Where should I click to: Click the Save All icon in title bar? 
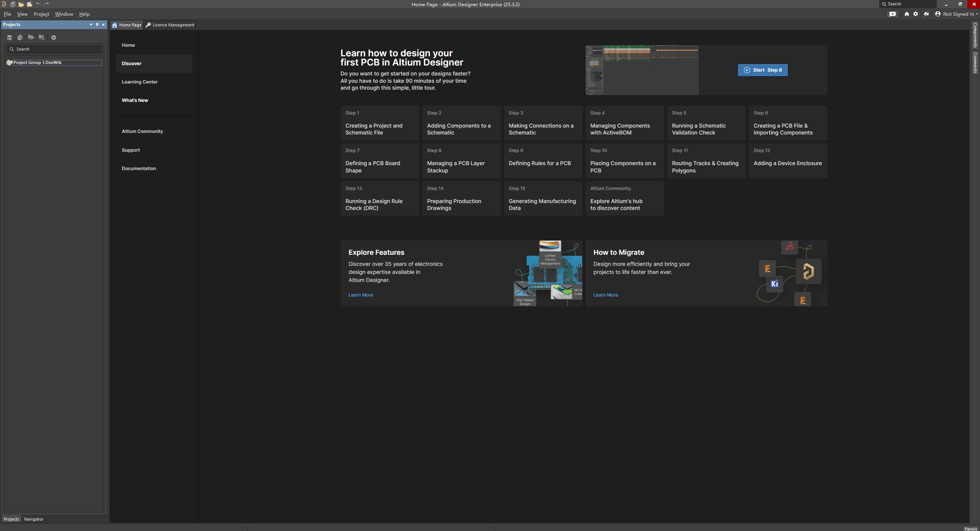pos(13,4)
